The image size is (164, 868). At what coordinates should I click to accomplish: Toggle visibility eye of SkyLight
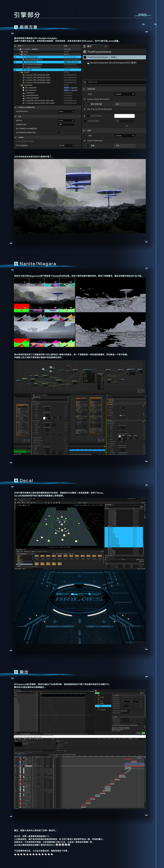[15, 70]
